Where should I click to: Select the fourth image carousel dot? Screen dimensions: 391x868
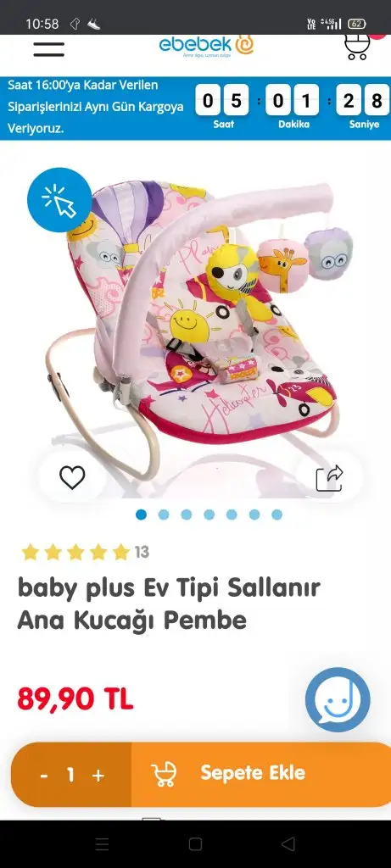209,515
